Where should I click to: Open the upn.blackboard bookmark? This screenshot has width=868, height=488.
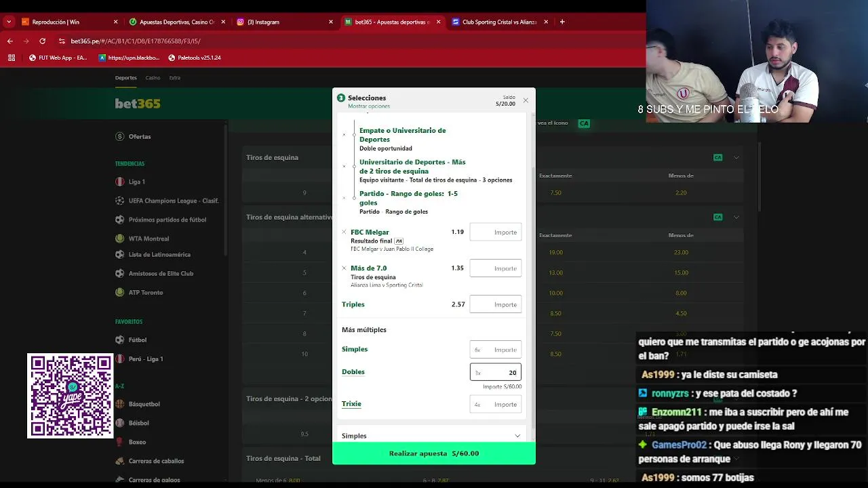click(x=130, y=58)
